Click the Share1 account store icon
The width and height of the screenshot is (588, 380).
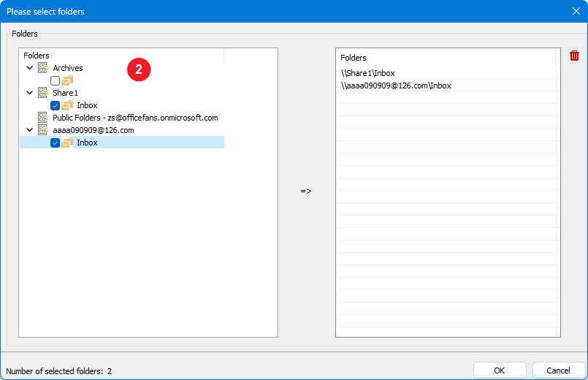[x=43, y=93]
